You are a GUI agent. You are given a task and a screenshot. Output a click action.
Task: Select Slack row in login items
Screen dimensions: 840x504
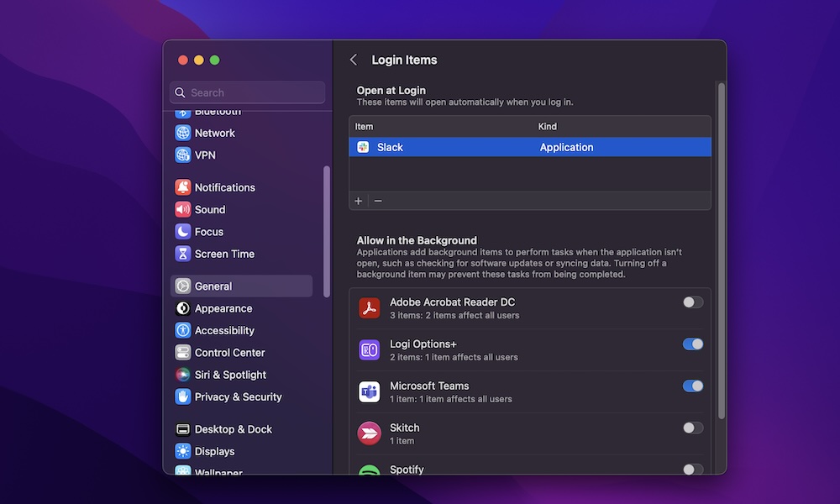(529, 147)
